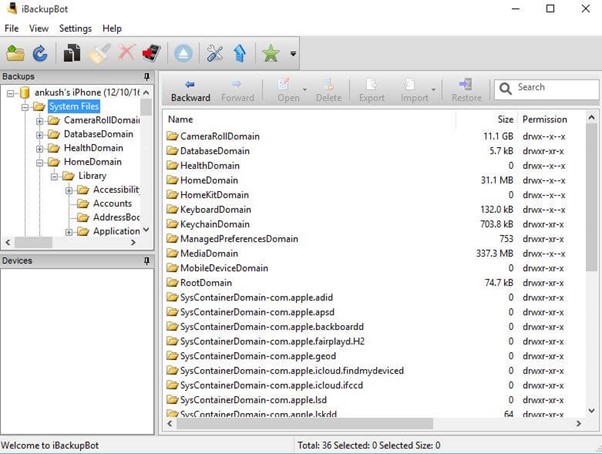Pin the Backups panel with pushpin icon

tap(147, 77)
